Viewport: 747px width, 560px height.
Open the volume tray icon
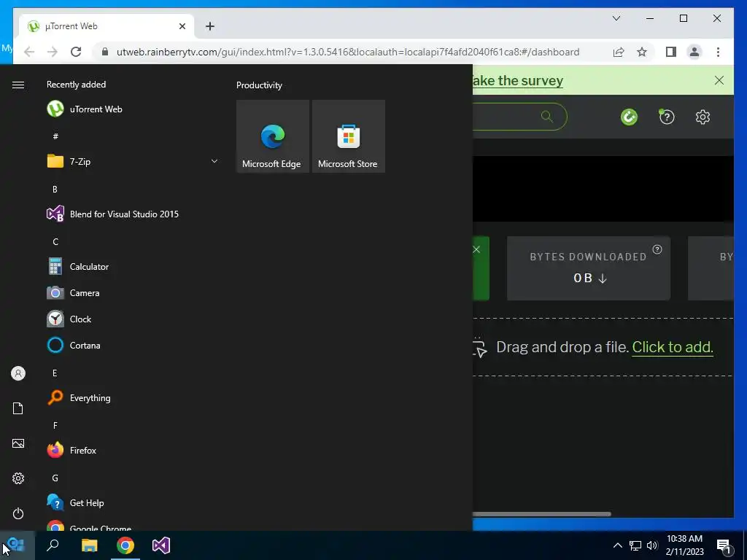652,545
